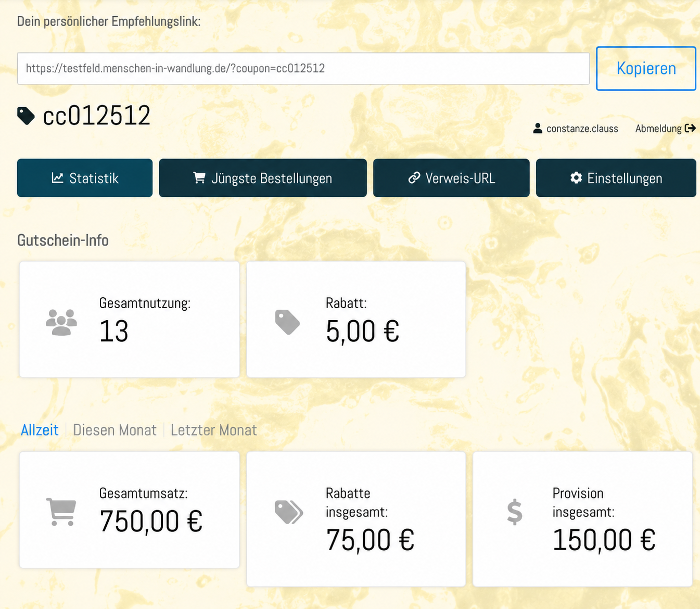700x609 pixels.
Task: Click the user icon next to constanze.clauss
Action: click(538, 129)
